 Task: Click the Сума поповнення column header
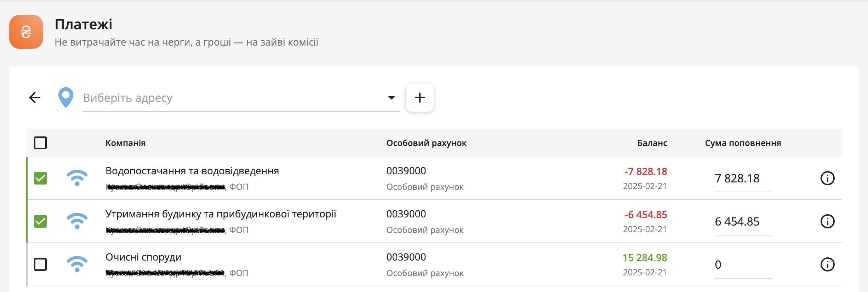pos(743,143)
